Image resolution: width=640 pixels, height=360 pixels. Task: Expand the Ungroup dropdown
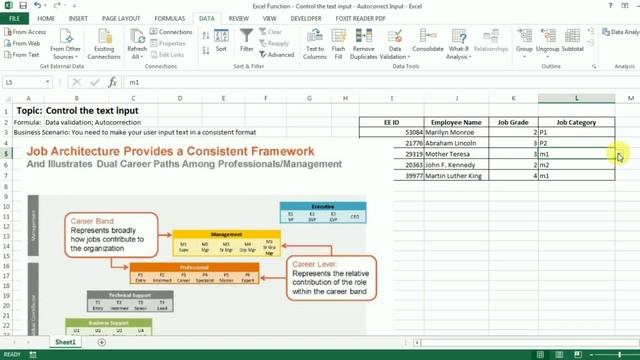(547, 56)
